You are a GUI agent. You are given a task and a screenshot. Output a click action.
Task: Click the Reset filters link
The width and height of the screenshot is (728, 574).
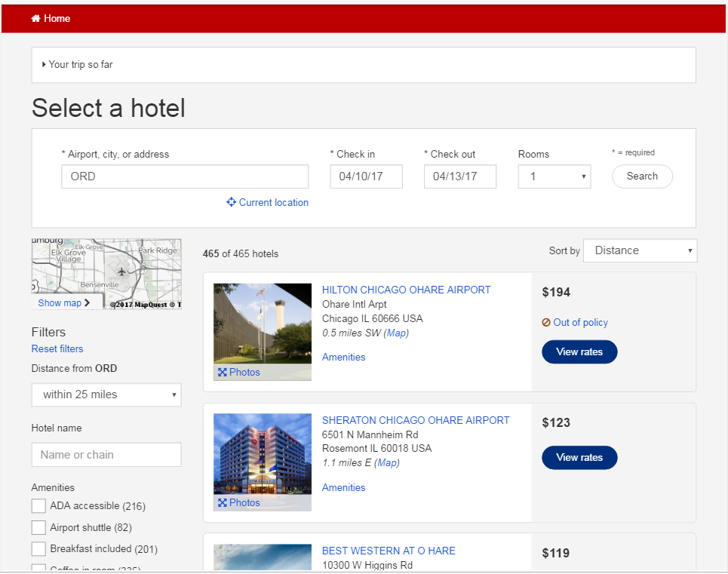coord(57,349)
